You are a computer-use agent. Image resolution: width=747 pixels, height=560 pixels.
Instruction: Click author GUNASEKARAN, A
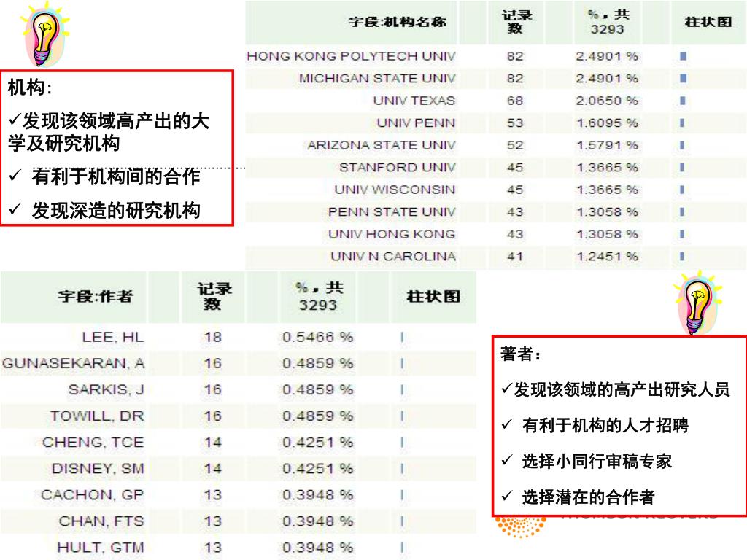[74, 363]
